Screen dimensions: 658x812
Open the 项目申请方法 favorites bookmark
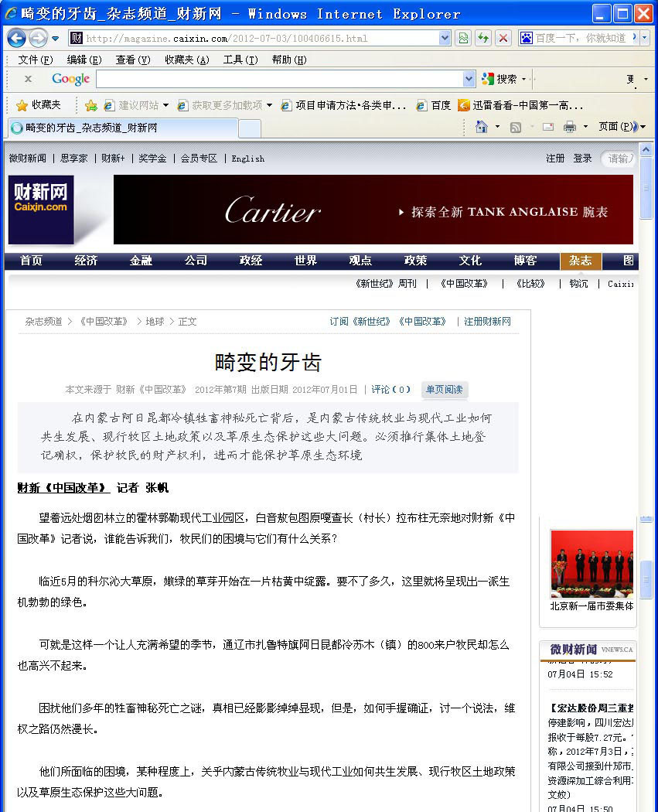tap(343, 106)
